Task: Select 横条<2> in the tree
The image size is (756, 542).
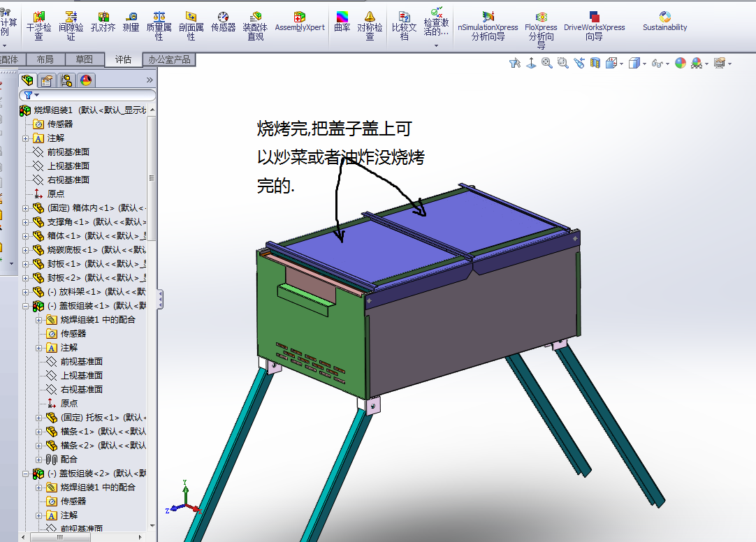Action: pyautogui.click(x=96, y=446)
